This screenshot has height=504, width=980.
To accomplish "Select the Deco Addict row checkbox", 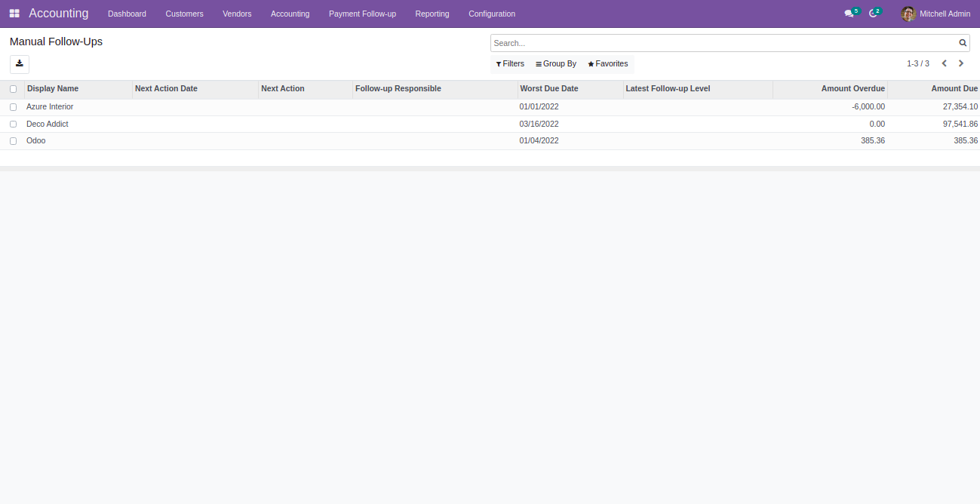I will click(13, 124).
